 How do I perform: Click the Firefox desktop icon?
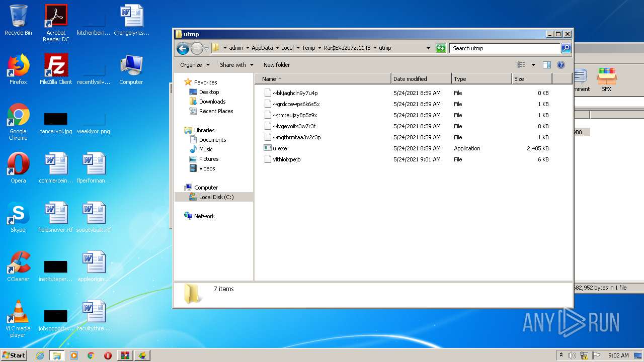(x=18, y=69)
